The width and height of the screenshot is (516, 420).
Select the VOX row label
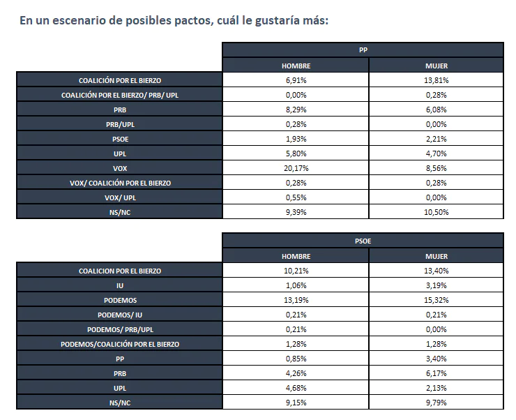coord(120,168)
